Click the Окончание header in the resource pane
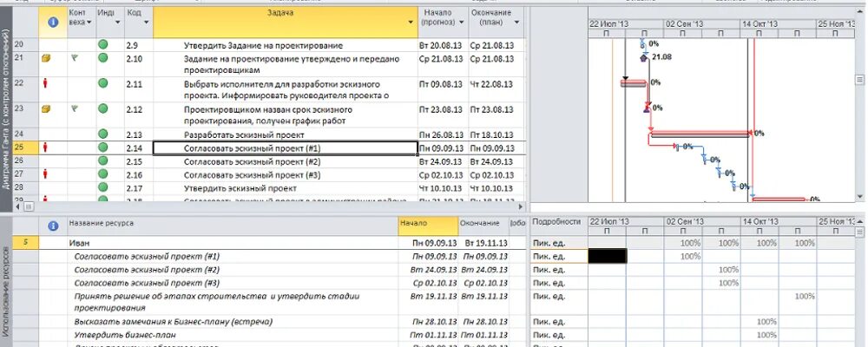Image resolution: width=868 pixels, height=347 pixels. [483, 226]
